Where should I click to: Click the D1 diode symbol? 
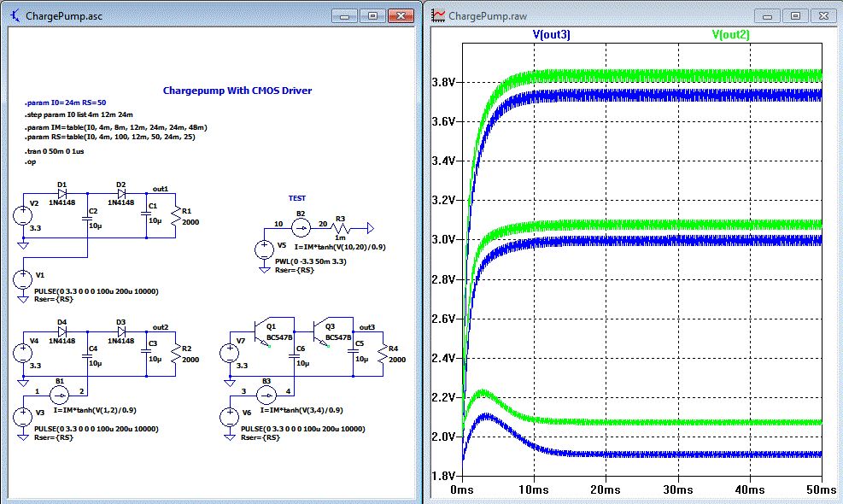[63, 193]
